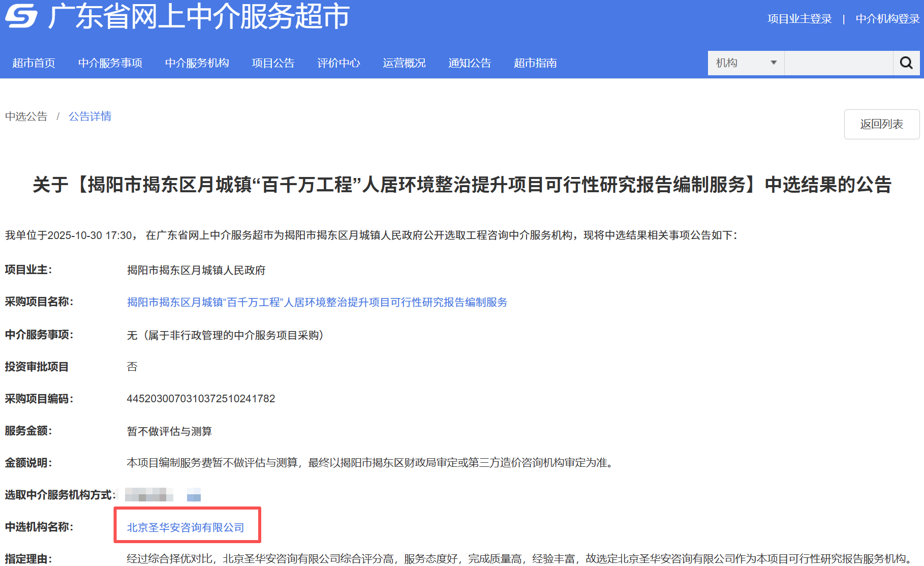Open the 运营概况 page
The image size is (924, 566).
click(x=404, y=63)
